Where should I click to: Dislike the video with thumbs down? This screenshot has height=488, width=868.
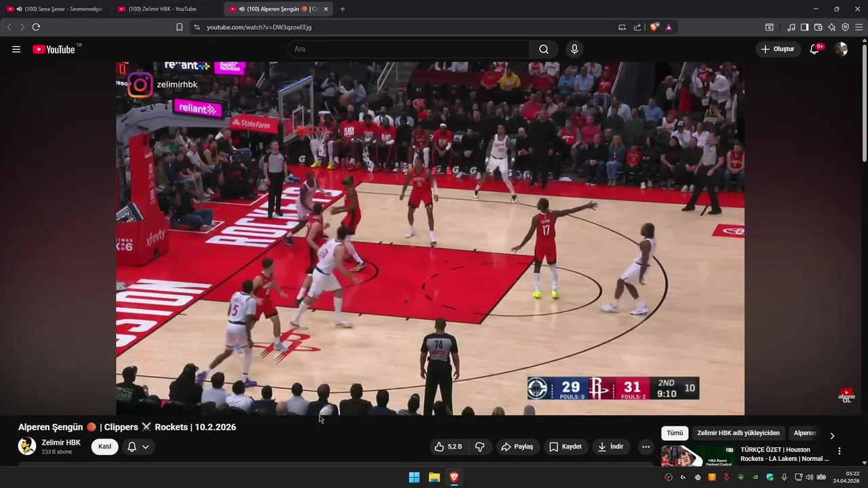[x=480, y=447]
